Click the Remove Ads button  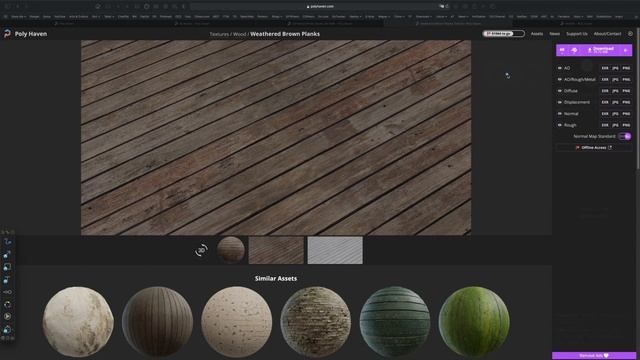[x=594, y=356]
